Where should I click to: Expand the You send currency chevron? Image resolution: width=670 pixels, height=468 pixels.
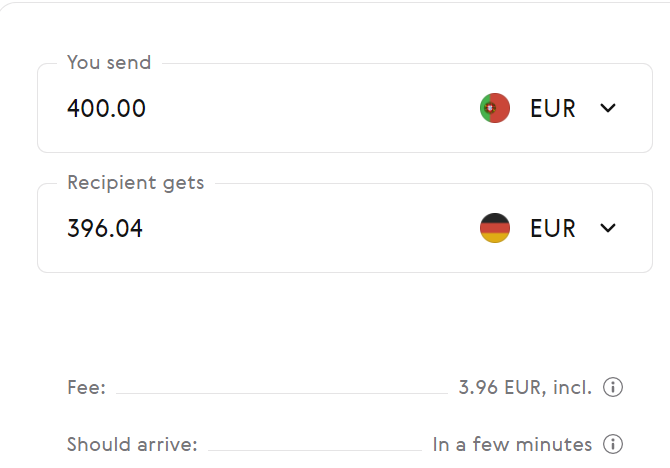point(608,108)
